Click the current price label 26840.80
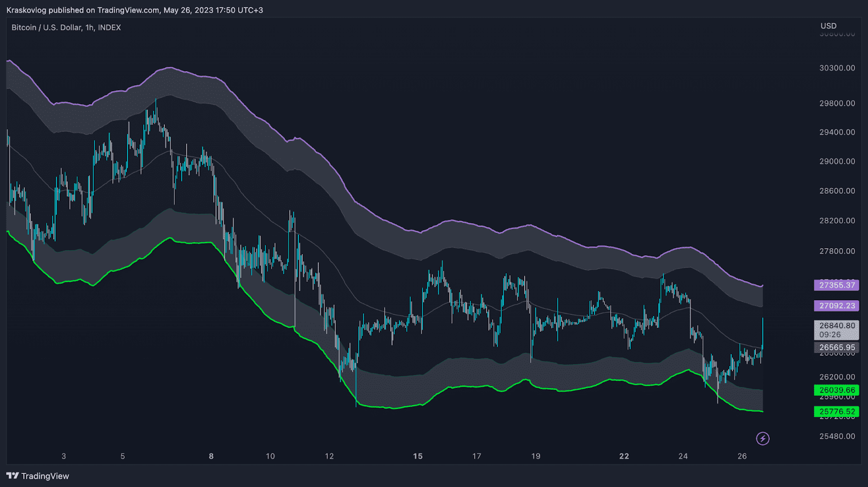This screenshot has width=868, height=487. coord(837,330)
